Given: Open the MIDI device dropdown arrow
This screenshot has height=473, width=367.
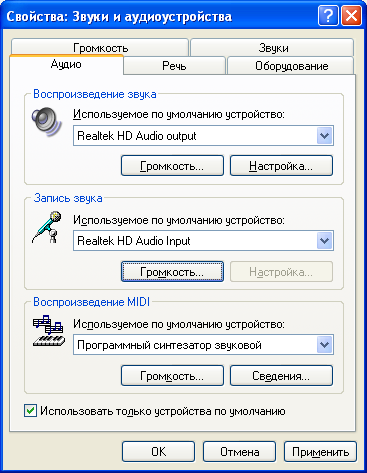Looking at the screenshot, I should click(x=324, y=345).
